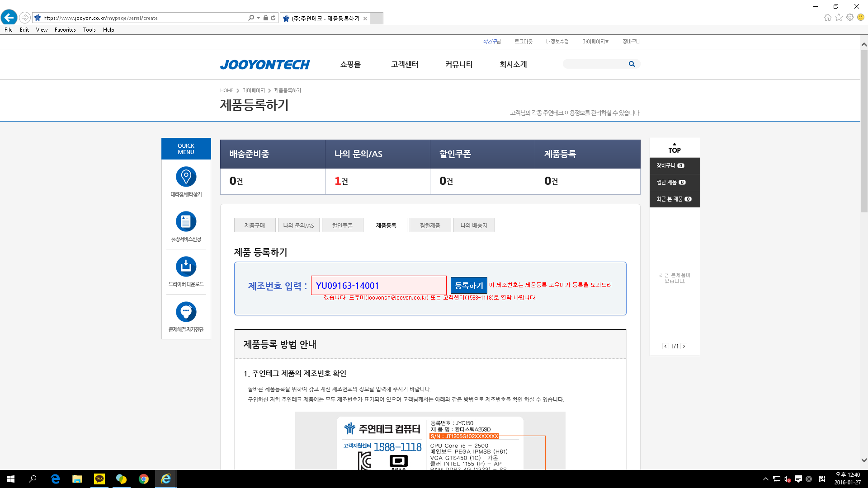This screenshot has height=488, width=868.
Task: Open the Help menu
Action: pos(108,30)
